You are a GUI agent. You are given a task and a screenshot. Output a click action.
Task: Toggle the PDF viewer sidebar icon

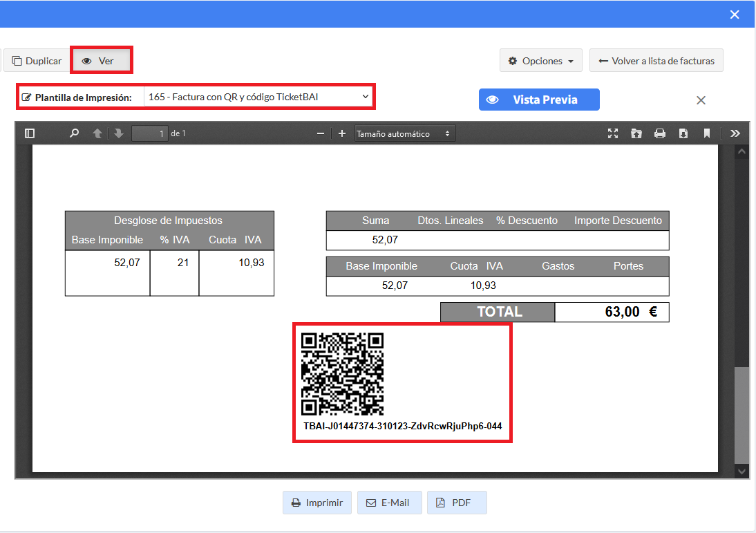pos(30,133)
